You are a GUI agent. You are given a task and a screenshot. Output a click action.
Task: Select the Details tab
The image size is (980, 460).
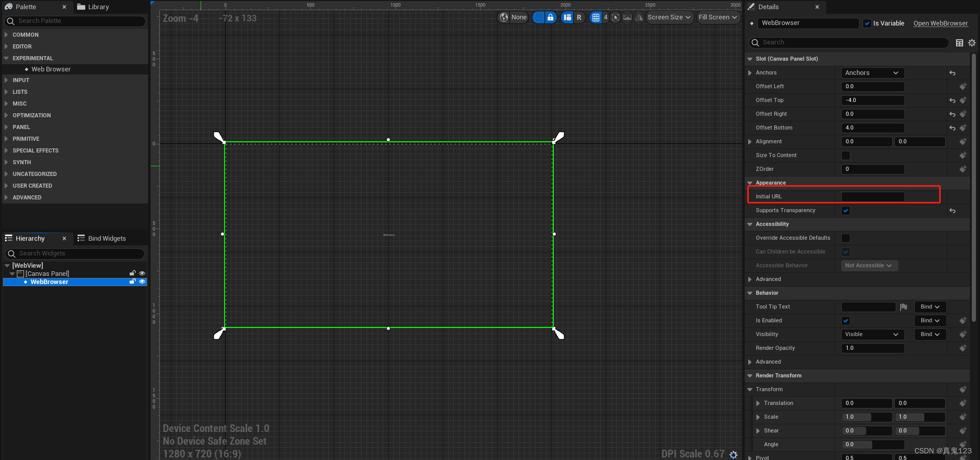[x=768, y=7]
